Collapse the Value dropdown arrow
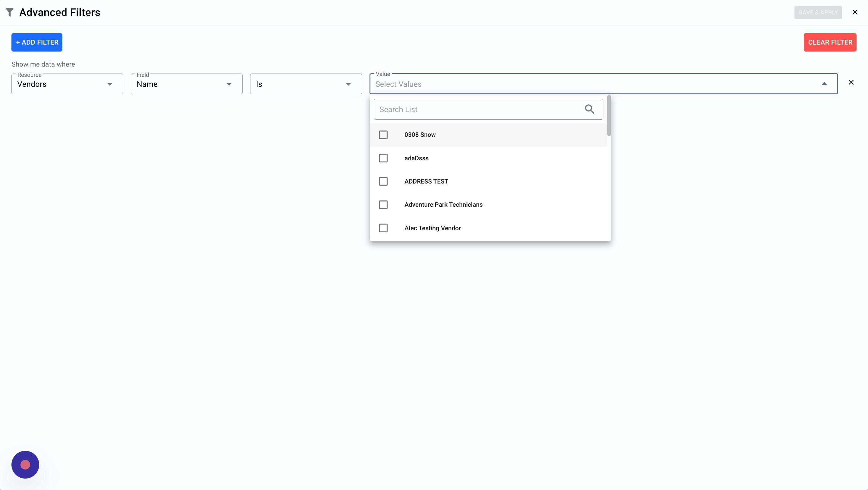 click(x=824, y=84)
